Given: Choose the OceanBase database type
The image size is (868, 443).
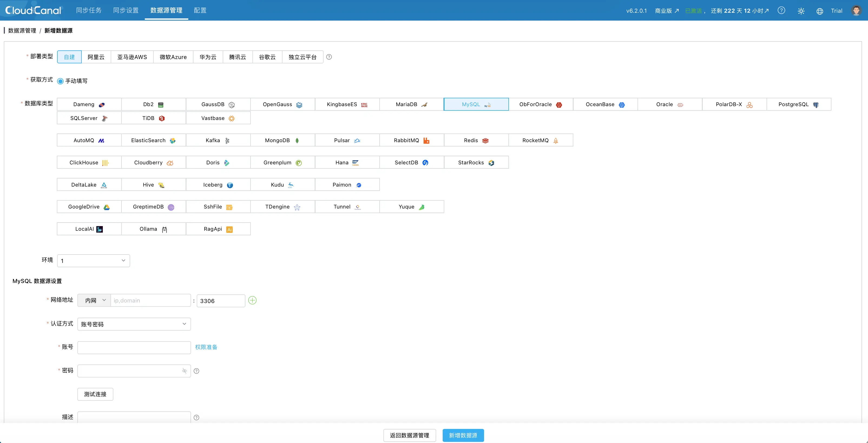Looking at the screenshot, I should [x=605, y=105].
